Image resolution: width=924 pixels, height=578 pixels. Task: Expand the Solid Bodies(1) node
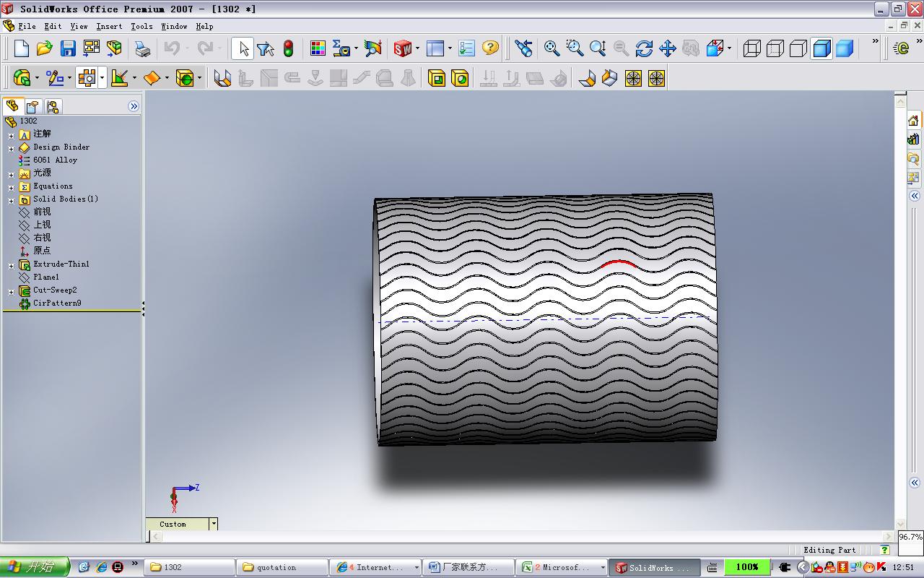click(11, 200)
